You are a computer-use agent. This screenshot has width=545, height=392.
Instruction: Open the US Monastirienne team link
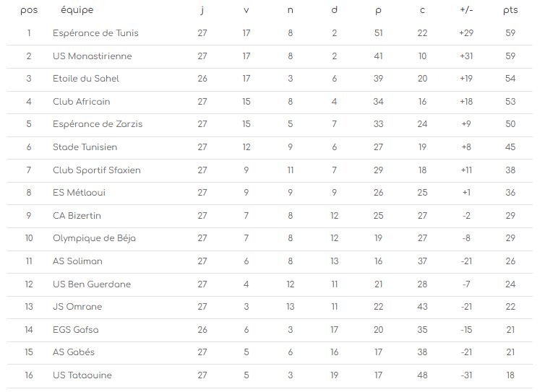pyautogui.click(x=93, y=56)
